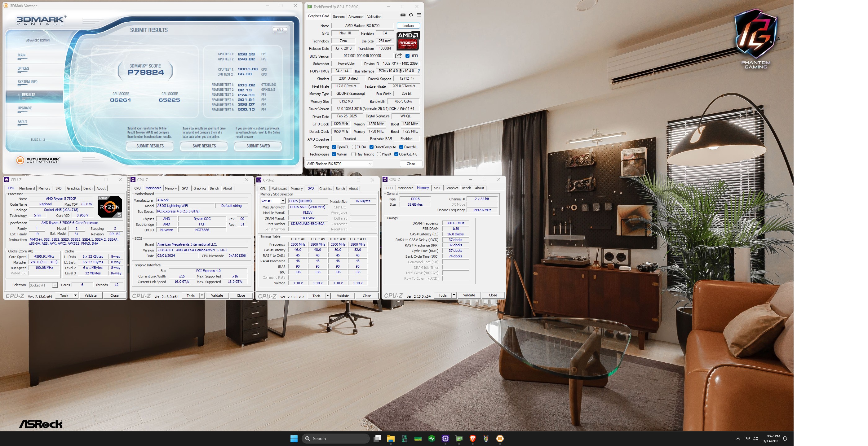Viewport: 868px width, 446px height.
Task: Toggle the DirectCompute checkbox
Action: (x=371, y=147)
